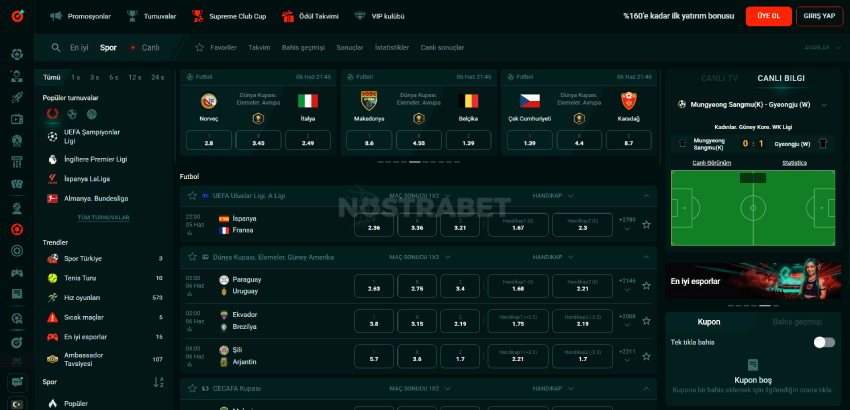850x410 pixels.
Task: Expand +2146 markets for Paraguay - Uruguay
Action: [x=627, y=285]
